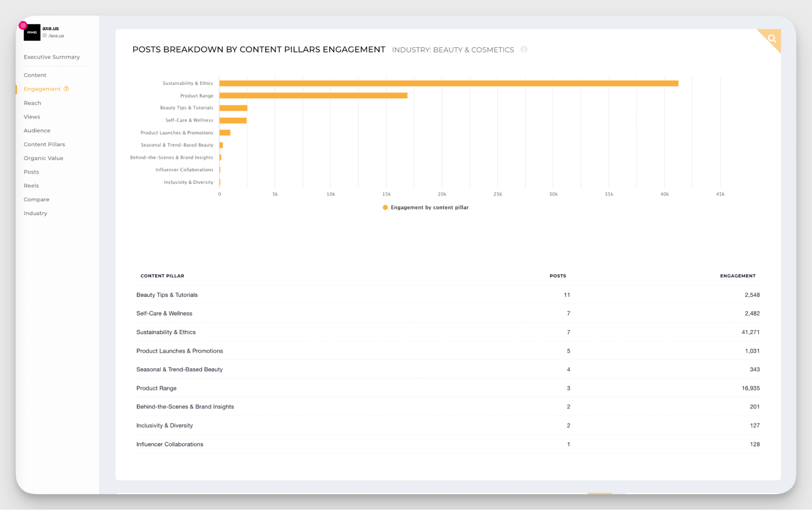812x510 pixels.
Task: Click the pink Instagram badge icon
Action: [x=23, y=25]
